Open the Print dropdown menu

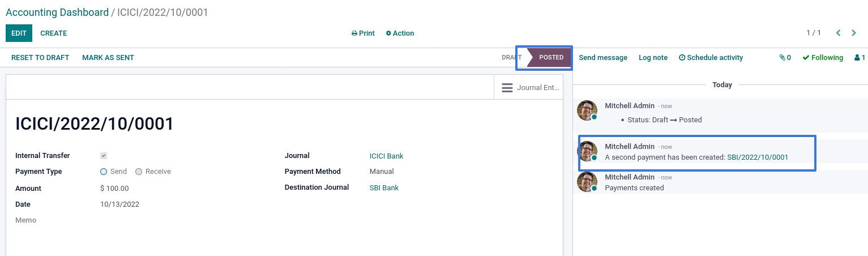(x=363, y=33)
